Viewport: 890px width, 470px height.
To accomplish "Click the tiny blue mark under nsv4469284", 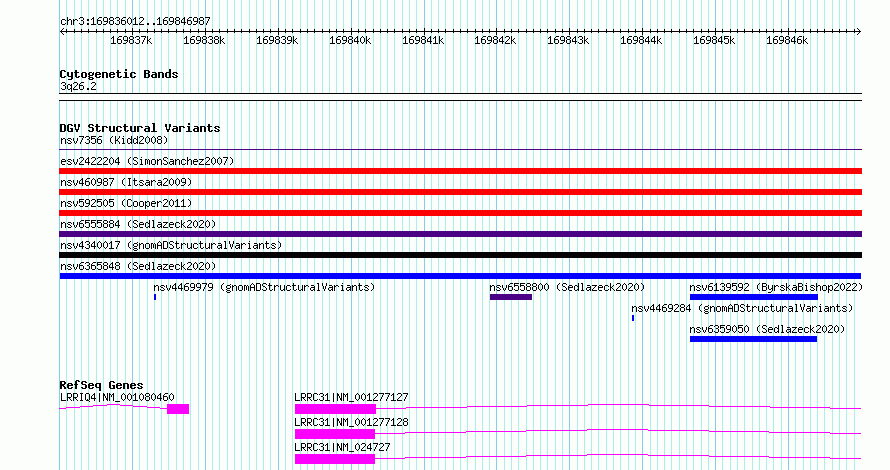I will (633, 318).
